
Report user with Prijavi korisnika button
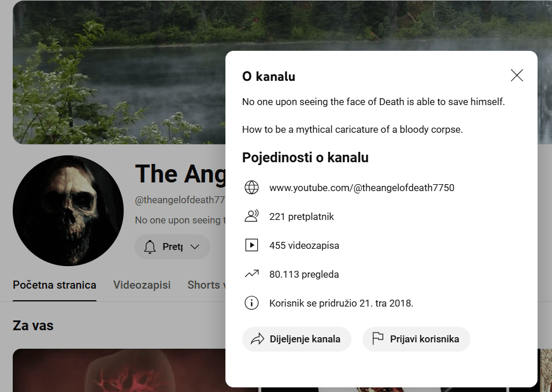[416, 339]
